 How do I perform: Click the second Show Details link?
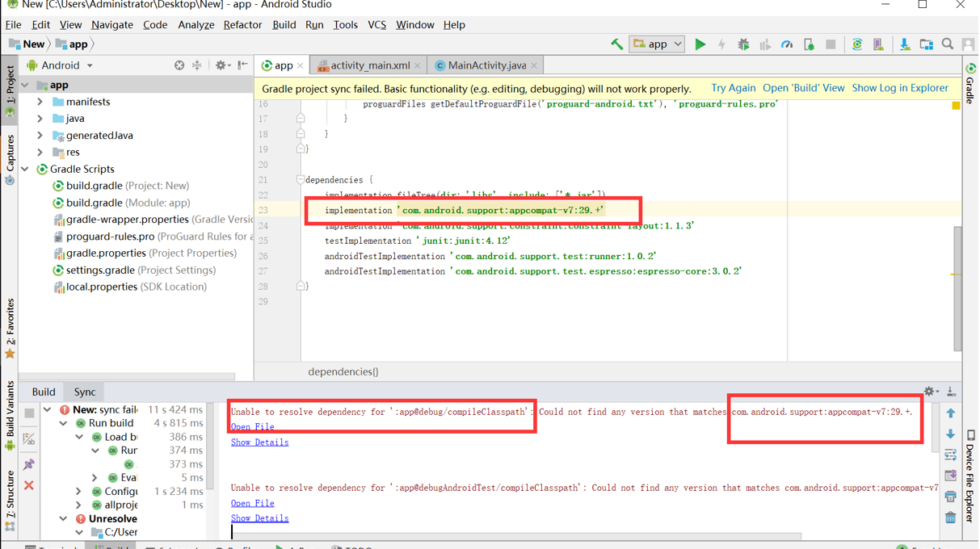(259, 518)
